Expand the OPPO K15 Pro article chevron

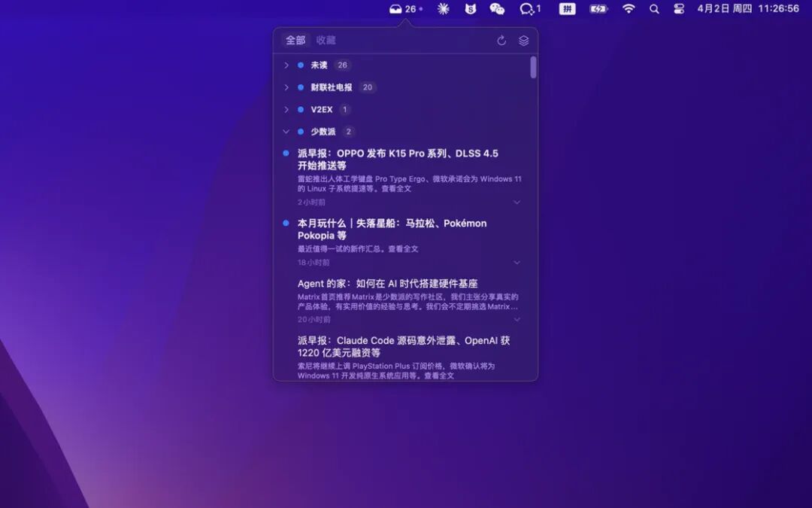[517, 202]
